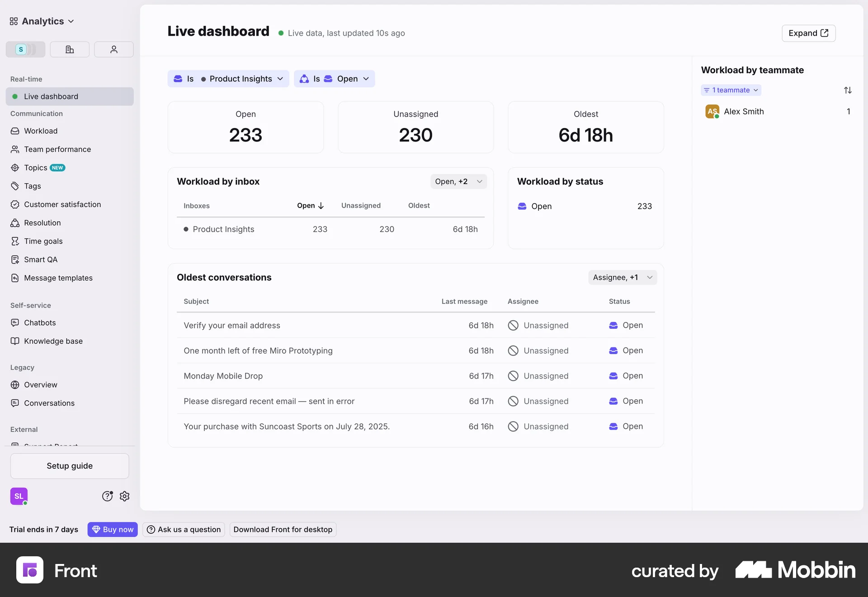Click the Buy now button
Screen dimensions: 868x597
113,529
